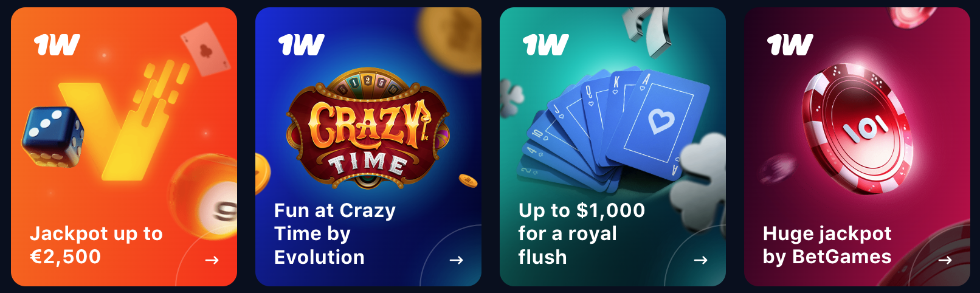Open the 'Up to $1,000 for a royal flush' text
Viewport: 980px width, 293px height.
point(581,233)
